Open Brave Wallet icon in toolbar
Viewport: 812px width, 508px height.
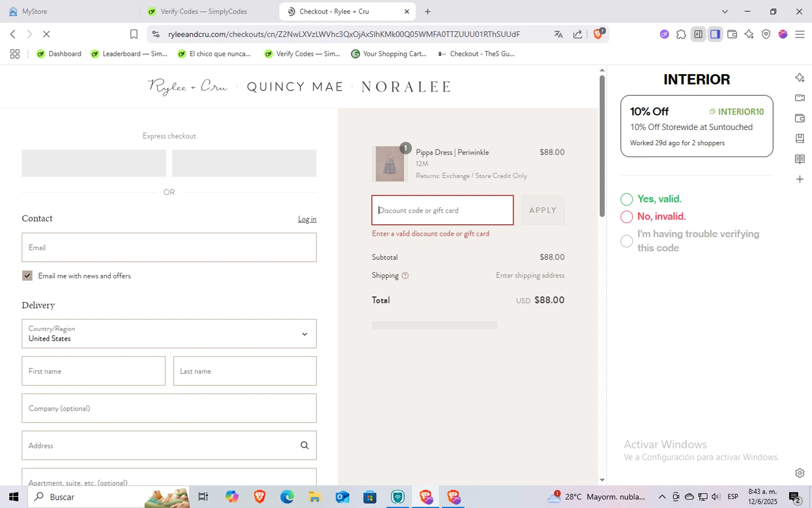pyautogui.click(x=732, y=34)
